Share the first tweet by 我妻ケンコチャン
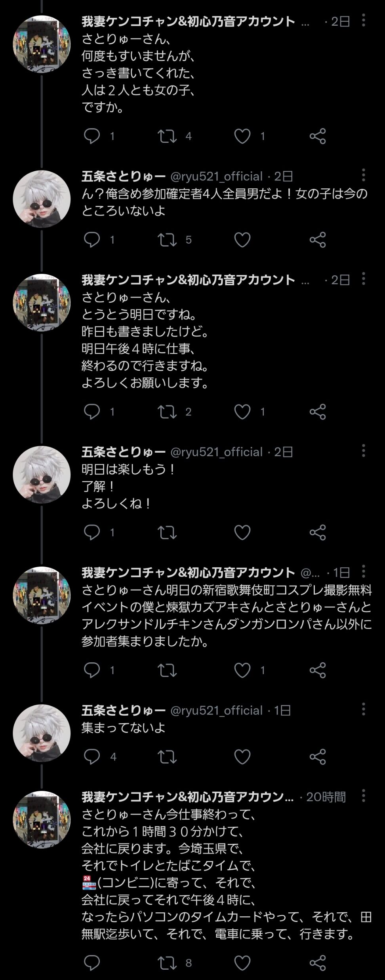The image size is (385, 980). 318,136
